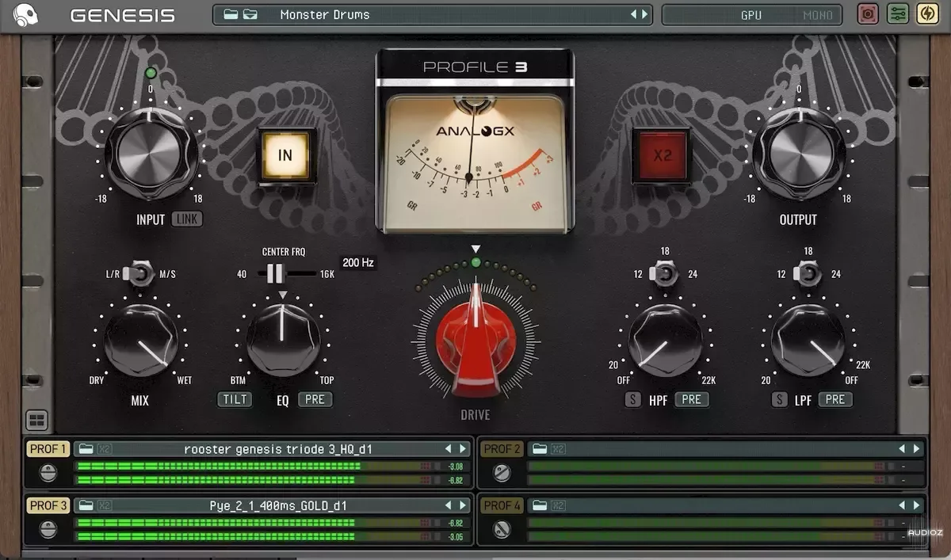Flip the HPF slope 12/18/24 switch

coord(665,274)
